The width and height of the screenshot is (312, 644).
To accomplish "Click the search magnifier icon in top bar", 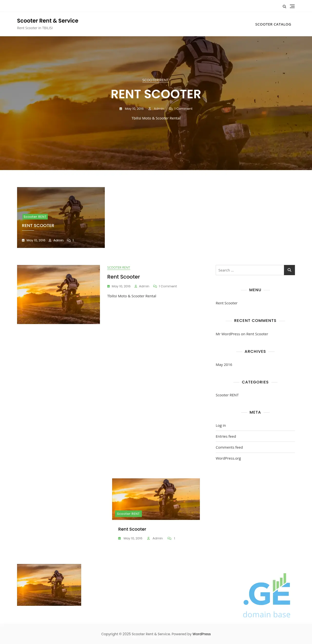I will [x=284, y=7].
